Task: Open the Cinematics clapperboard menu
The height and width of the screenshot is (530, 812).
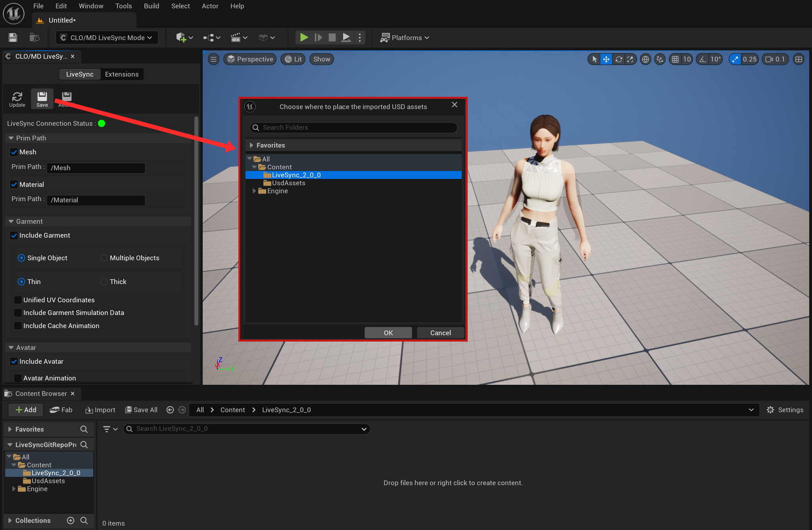Action: (239, 38)
